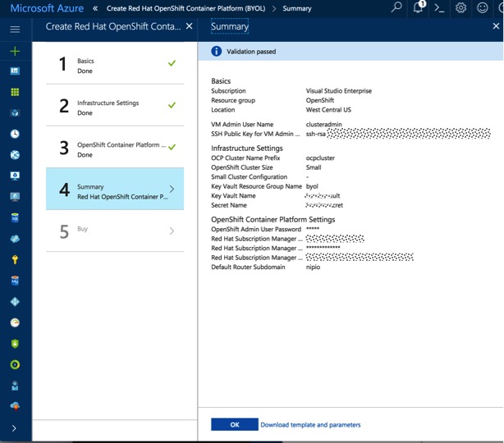Screen dimensions: 504x443
Task: Click the 'OpenShift' resource group value
Action: (320, 100)
